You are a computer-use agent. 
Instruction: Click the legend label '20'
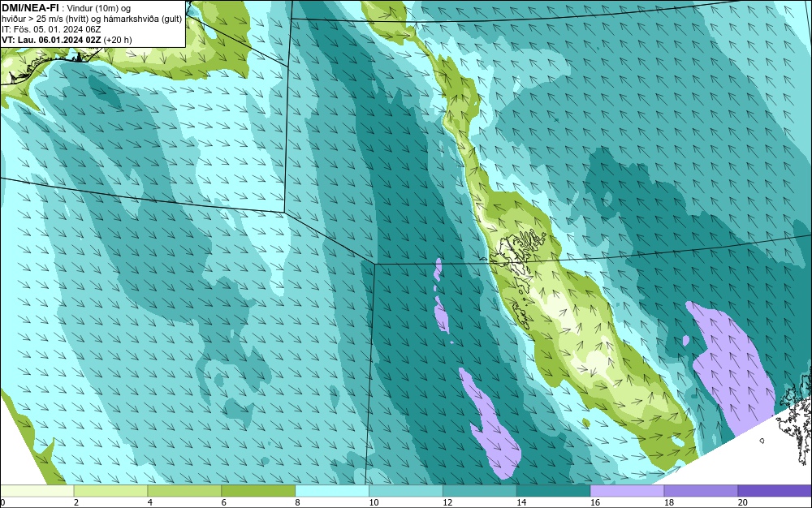742,502
